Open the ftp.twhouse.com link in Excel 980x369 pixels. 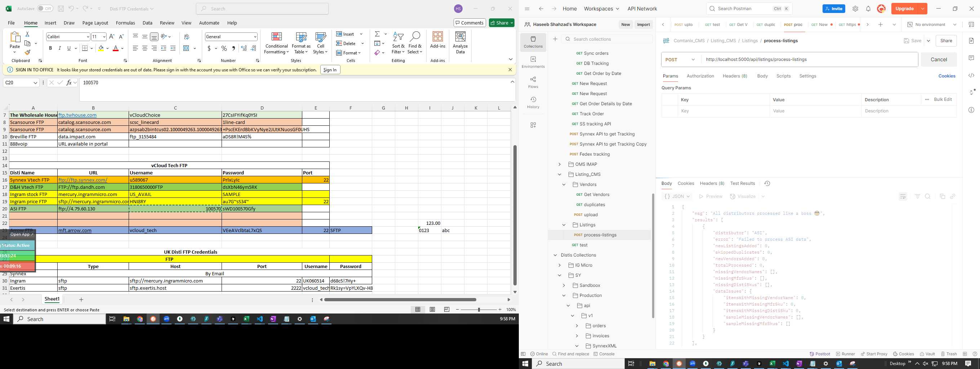(x=77, y=115)
